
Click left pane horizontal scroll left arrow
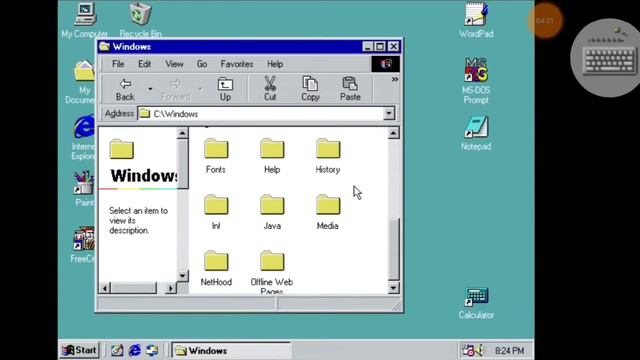point(105,288)
